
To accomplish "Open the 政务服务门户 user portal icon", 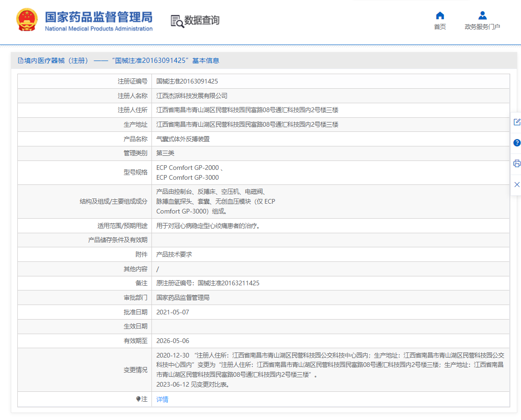I will (483, 15).
